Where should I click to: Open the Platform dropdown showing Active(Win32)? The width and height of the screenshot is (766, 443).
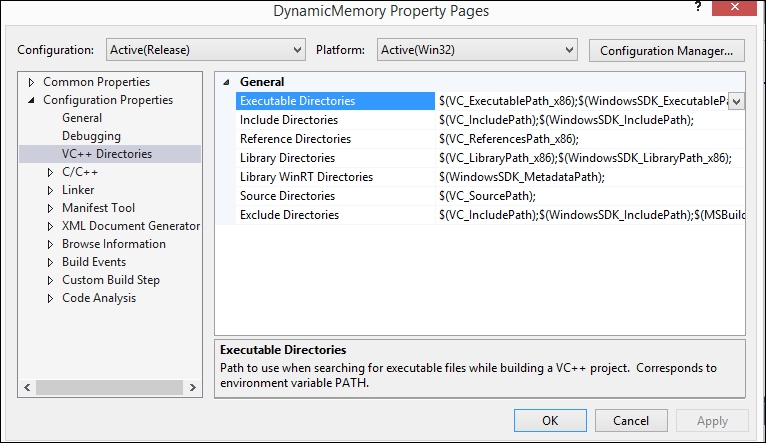pyautogui.click(x=477, y=50)
